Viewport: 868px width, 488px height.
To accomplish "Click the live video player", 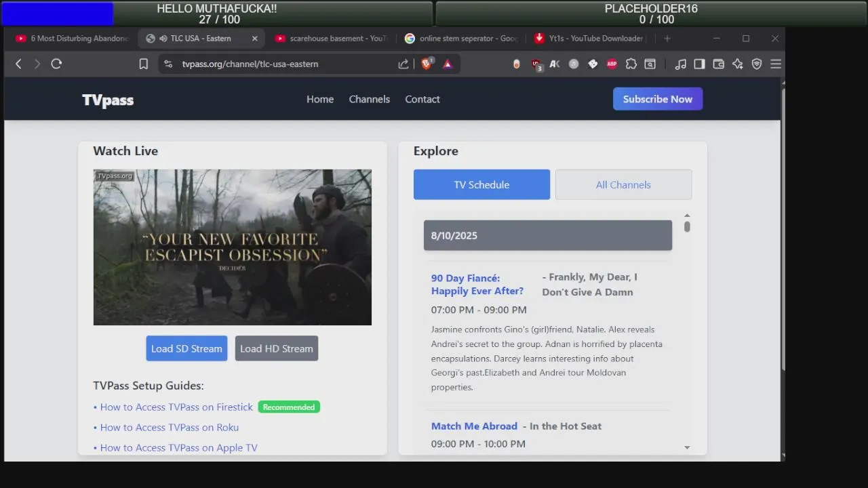I will pyautogui.click(x=233, y=247).
